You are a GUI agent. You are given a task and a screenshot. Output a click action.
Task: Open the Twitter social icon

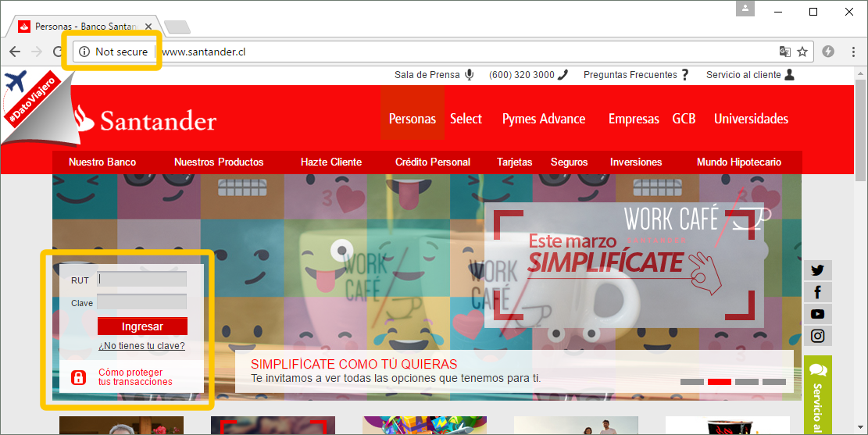818,270
